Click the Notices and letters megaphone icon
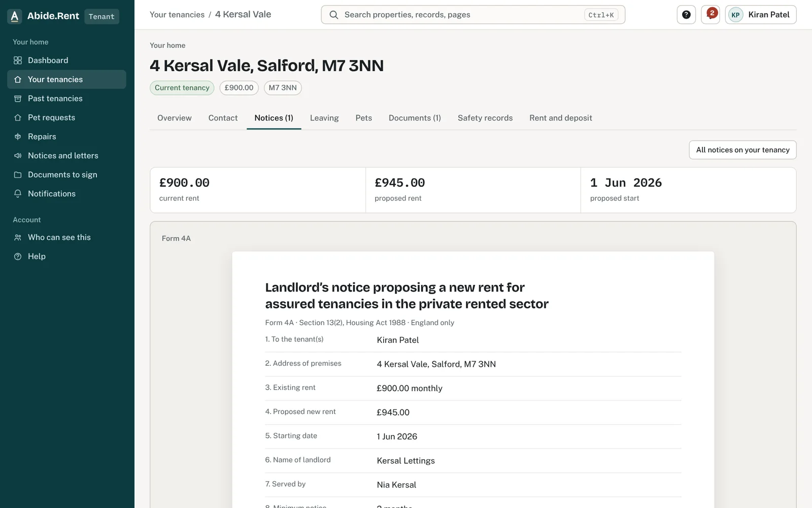The width and height of the screenshot is (812, 508). 18,155
